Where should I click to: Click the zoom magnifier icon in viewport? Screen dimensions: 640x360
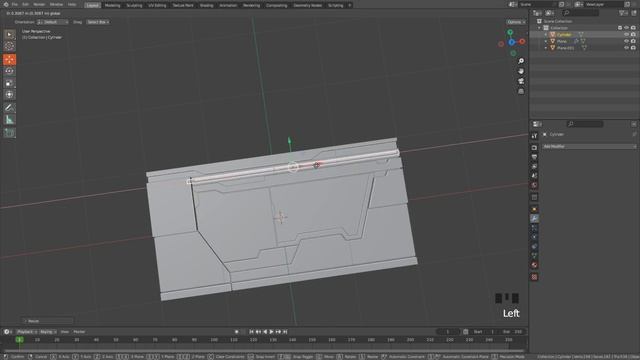pyautogui.click(x=521, y=61)
